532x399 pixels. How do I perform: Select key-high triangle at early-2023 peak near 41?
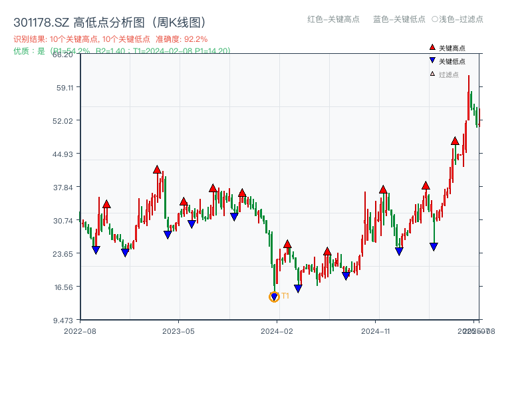click(x=157, y=170)
